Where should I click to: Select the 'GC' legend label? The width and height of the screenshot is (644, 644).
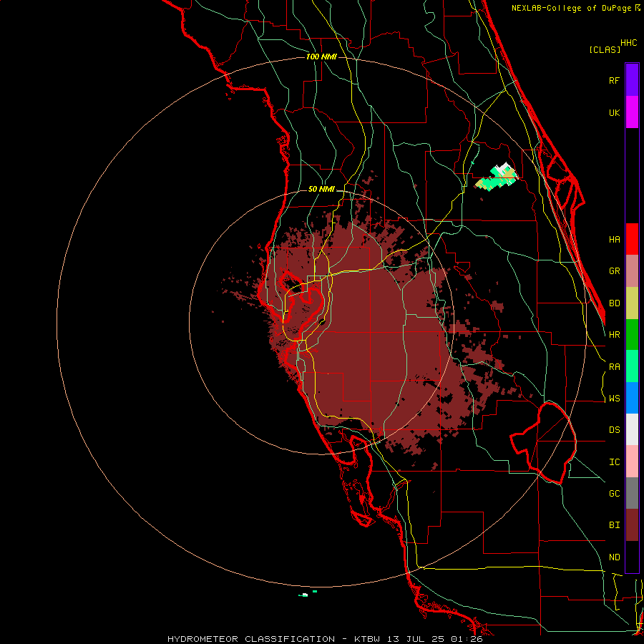click(x=614, y=494)
